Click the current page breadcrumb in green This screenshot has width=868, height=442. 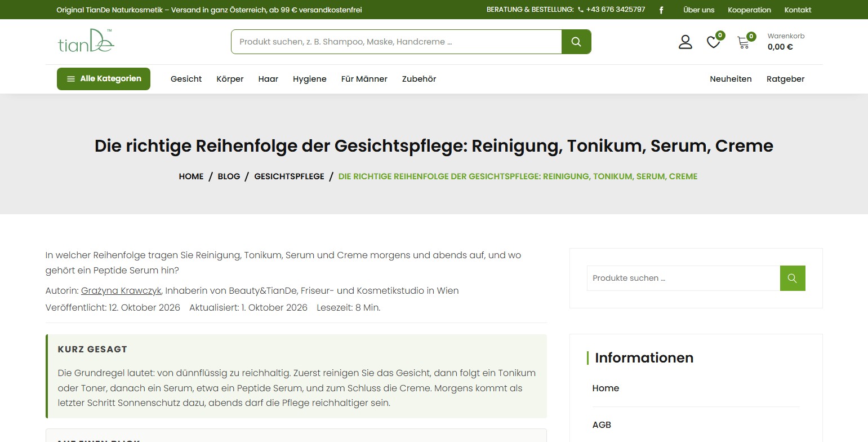coord(518,176)
